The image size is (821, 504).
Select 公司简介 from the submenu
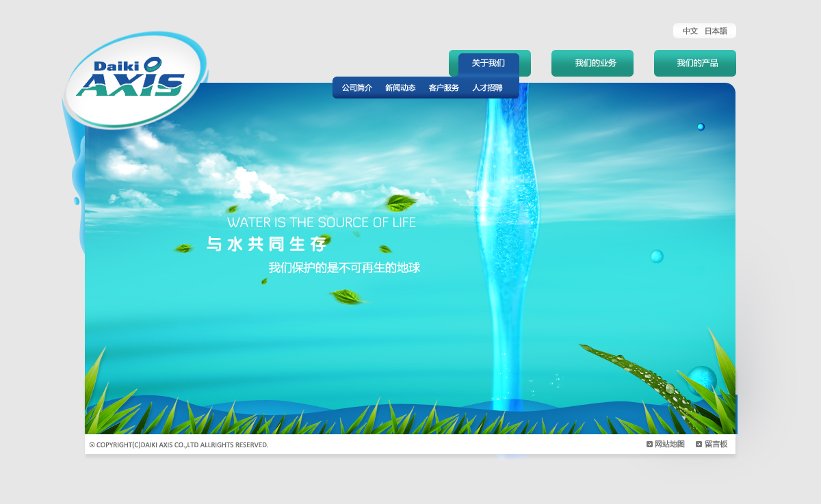(x=357, y=88)
